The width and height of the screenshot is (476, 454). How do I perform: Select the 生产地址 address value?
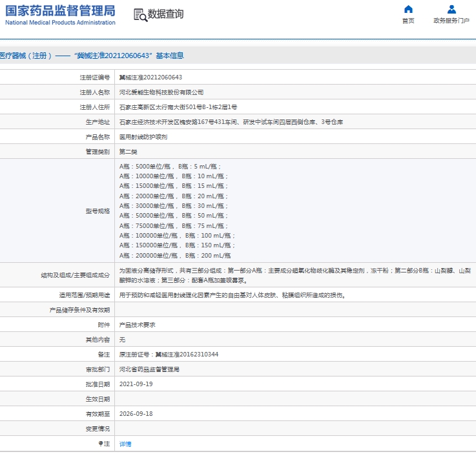pyautogui.click(x=231, y=122)
